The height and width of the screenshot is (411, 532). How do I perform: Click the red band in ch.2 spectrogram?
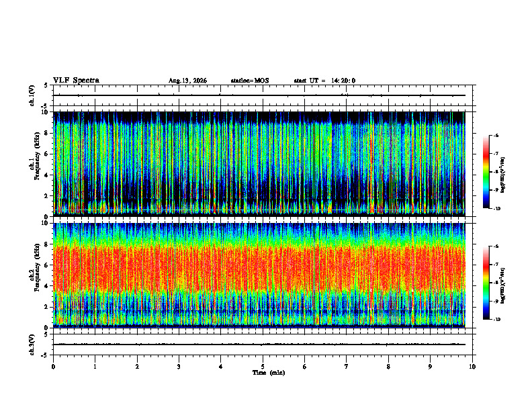(x=259, y=269)
